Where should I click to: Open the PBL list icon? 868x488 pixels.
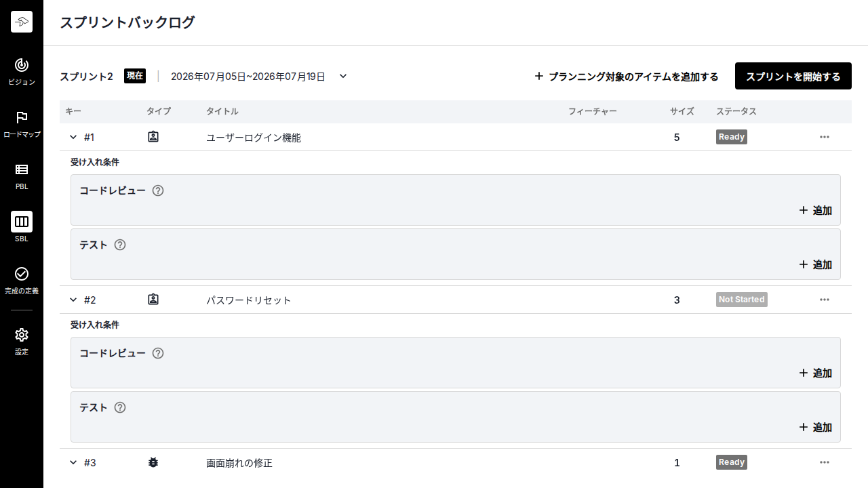pyautogui.click(x=22, y=169)
